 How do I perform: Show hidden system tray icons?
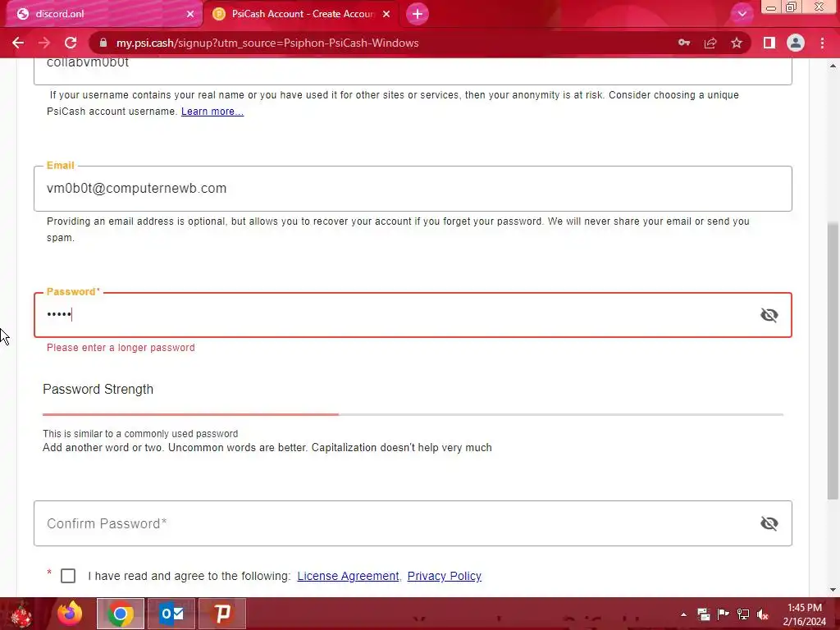(683, 614)
